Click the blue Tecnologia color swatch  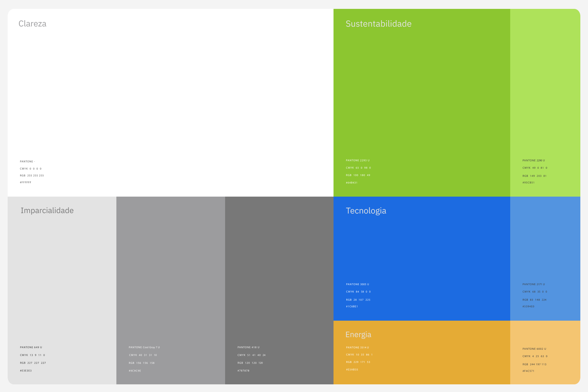(x=421, y=251)
